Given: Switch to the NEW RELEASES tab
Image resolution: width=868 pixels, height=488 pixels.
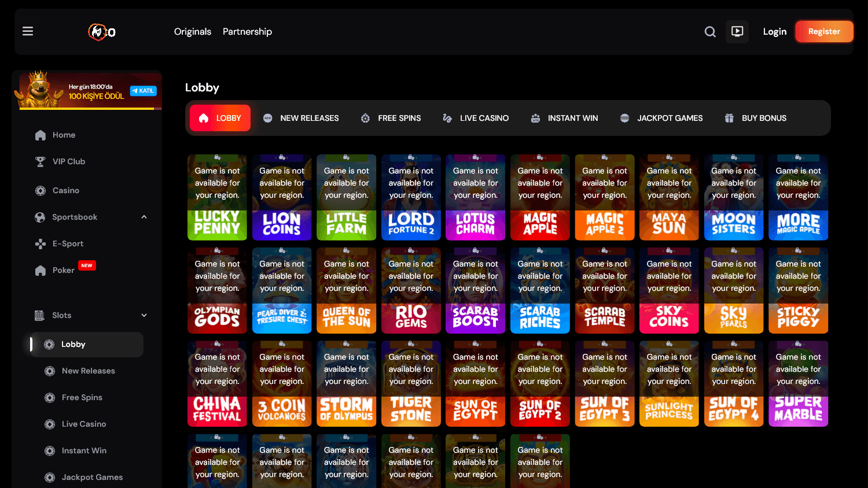Looking at the screenshot, I should [x=301, y=117].
